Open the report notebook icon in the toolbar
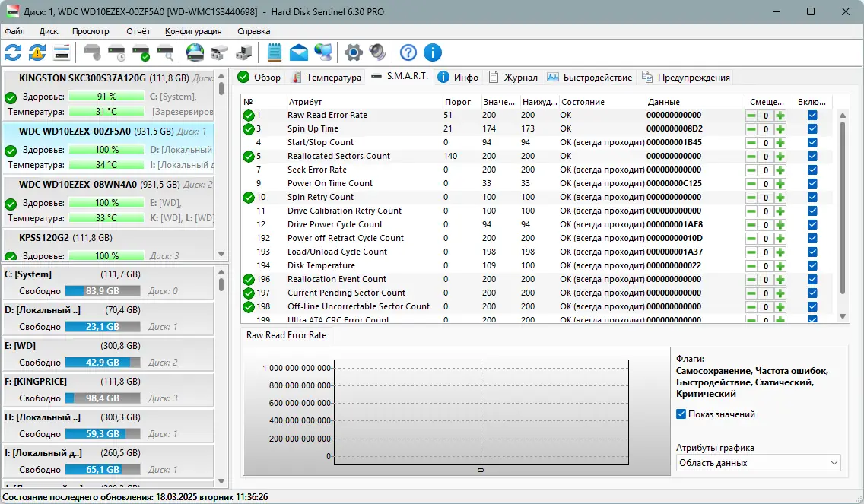Image resolution: width=864 pixels, height=504 pixels. pos(273,52)
